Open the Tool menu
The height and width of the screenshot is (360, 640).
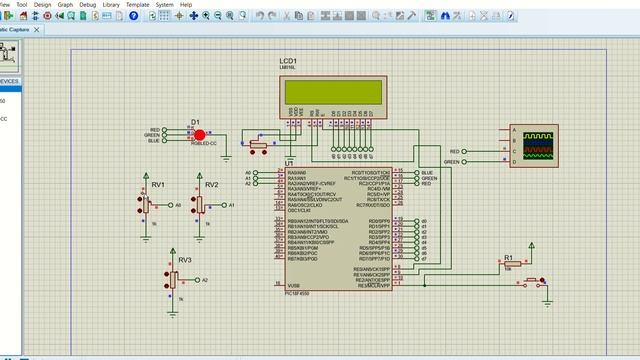tap(22, 4)
